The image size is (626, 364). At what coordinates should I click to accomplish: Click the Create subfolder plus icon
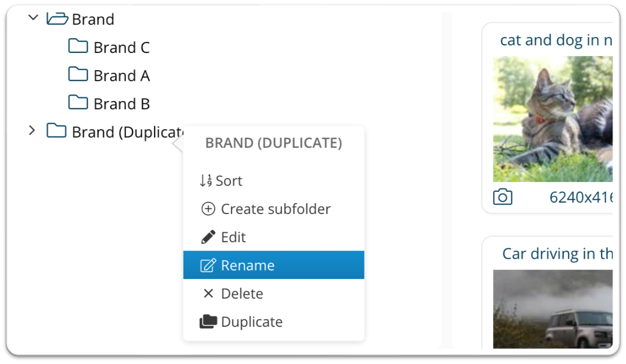208,209
